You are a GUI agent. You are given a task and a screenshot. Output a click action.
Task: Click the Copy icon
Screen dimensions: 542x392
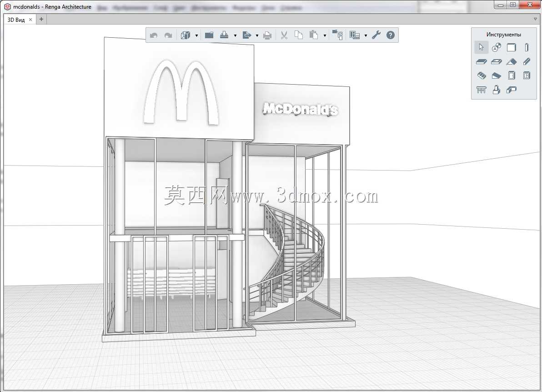point(299,35)
